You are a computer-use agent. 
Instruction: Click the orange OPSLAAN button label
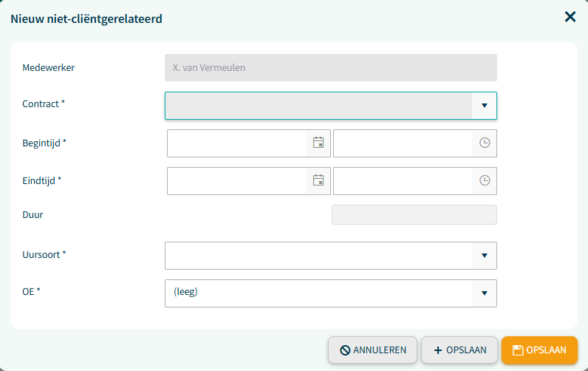[546, 350]
